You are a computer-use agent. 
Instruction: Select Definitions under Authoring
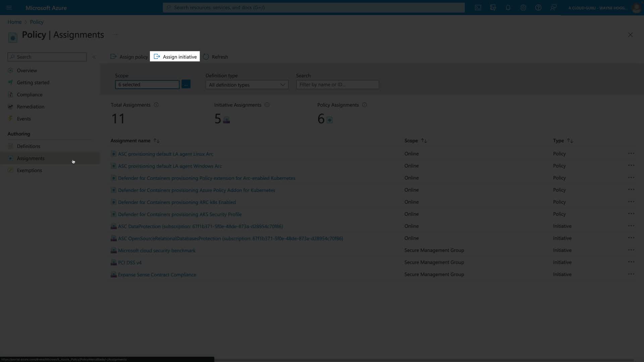29,146
